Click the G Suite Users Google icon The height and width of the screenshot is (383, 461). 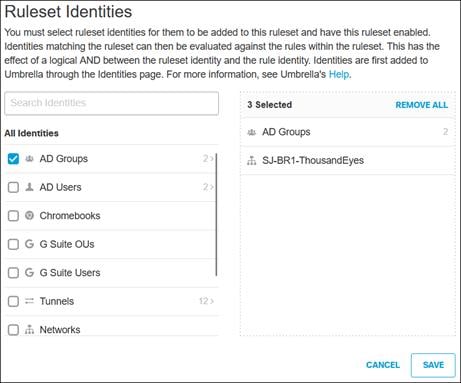[x=30, y=272]
